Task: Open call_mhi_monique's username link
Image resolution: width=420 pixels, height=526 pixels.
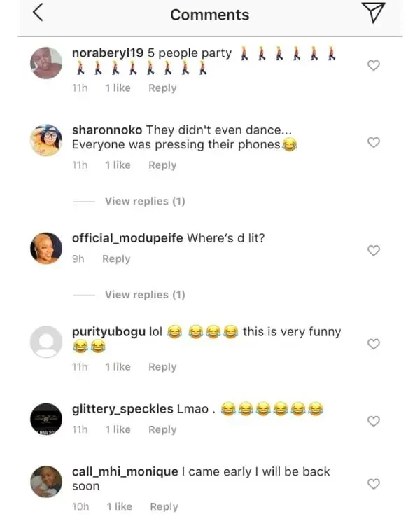Action: pos(125,471)
